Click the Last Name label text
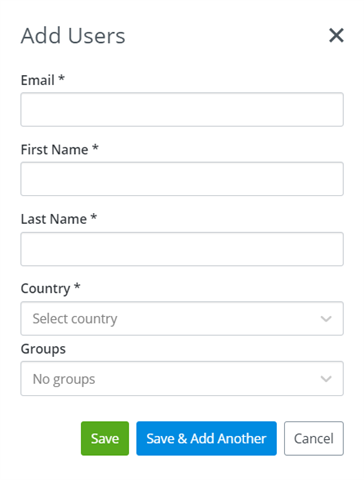Image resolution: width=364 pixels, height=480 pixels. 54,219
